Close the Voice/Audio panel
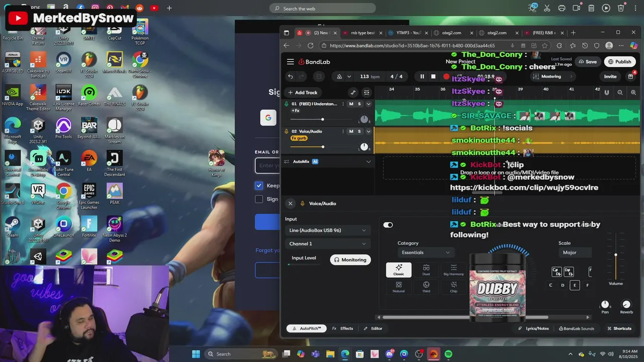This screenshot has width=644, height=362. [290, 204]
